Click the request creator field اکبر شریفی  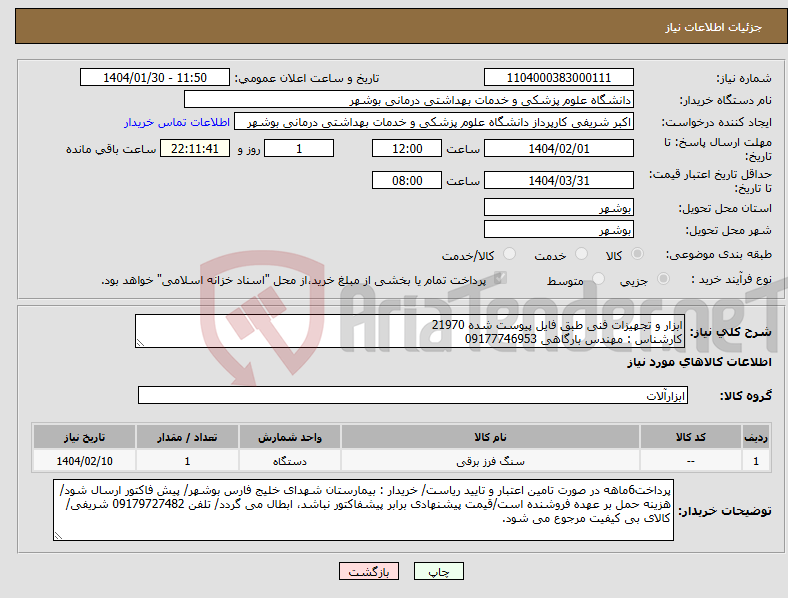tap(434, 122)
